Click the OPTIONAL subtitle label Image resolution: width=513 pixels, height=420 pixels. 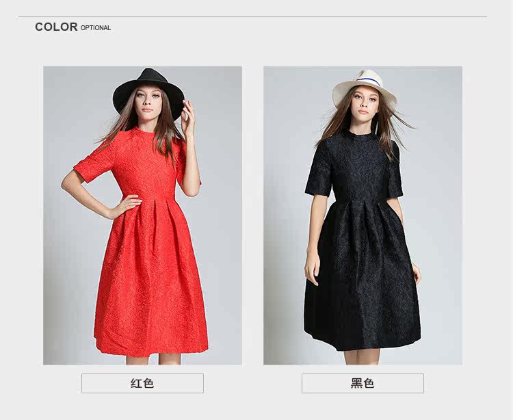96,28
